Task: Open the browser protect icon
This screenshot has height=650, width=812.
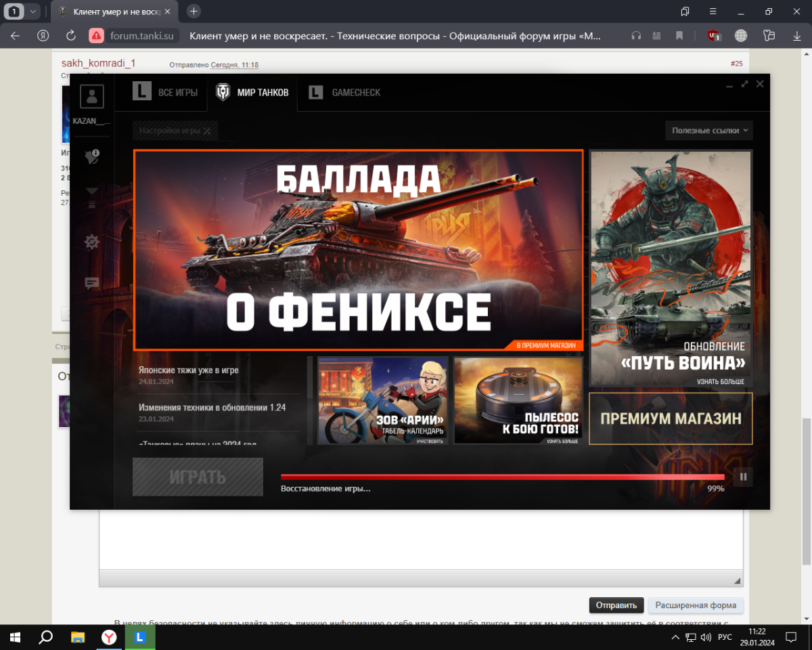Action: click(769, 35)
